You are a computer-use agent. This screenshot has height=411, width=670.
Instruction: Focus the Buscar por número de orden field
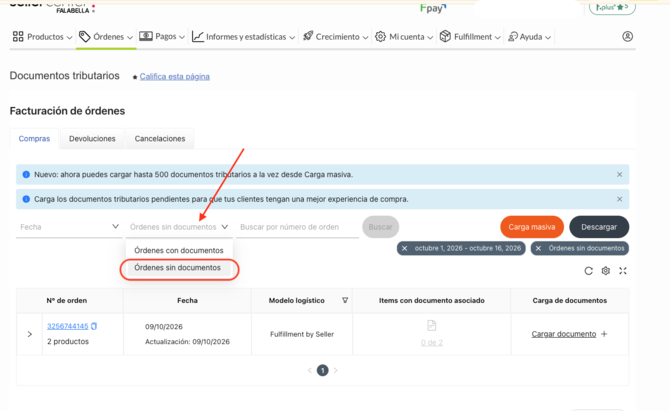coord(297,227)
